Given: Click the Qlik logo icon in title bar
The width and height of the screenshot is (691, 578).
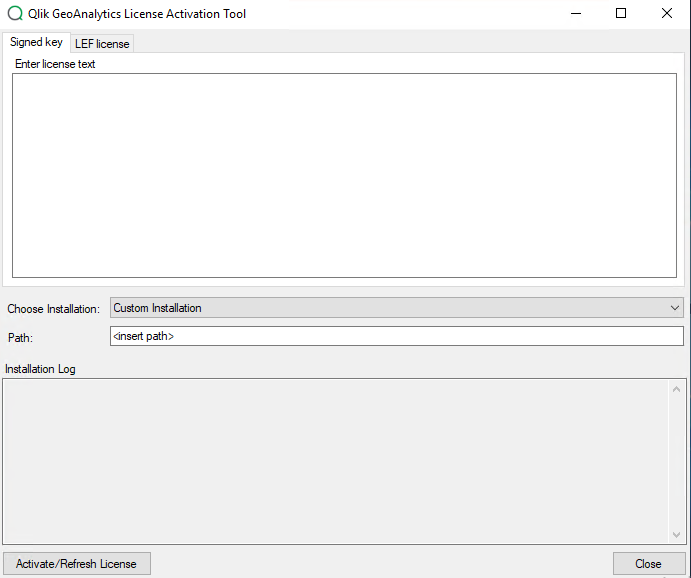Looking at the screenshot, I should click(x=15, y=14).
